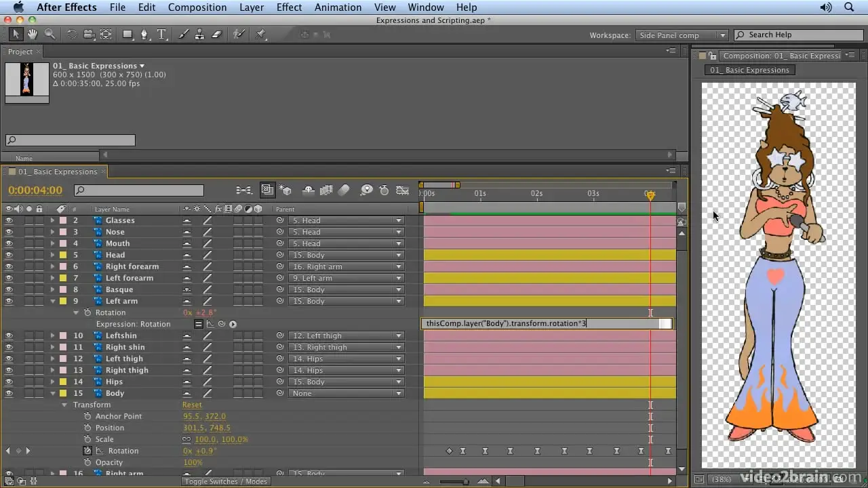The height and width of the screenshot is (488, 868).
Task: Click the Draft 3D timeline button
Action: click(285, 190)
